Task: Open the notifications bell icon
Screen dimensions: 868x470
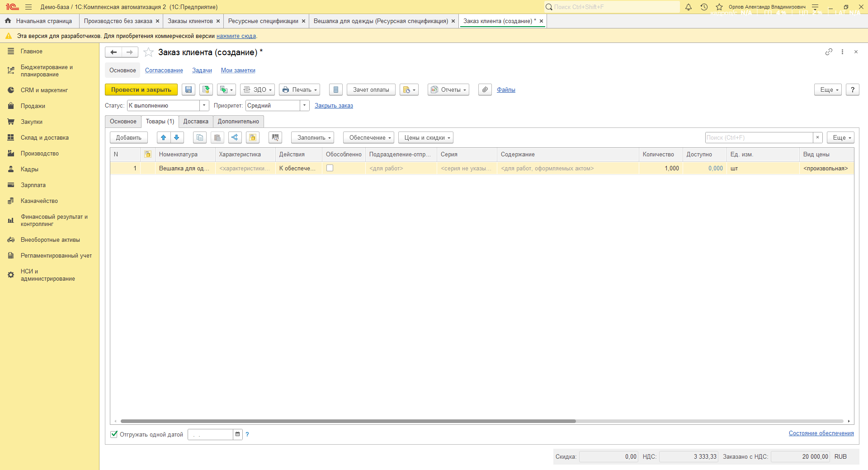Action: point(688,7)
